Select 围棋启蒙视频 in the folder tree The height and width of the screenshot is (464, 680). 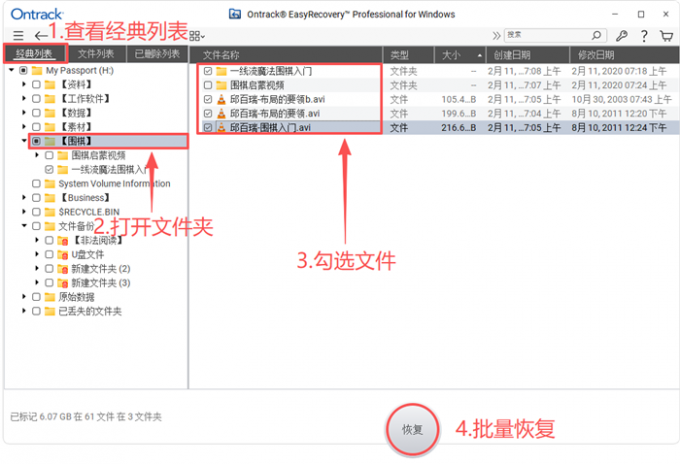pos(98,155)
